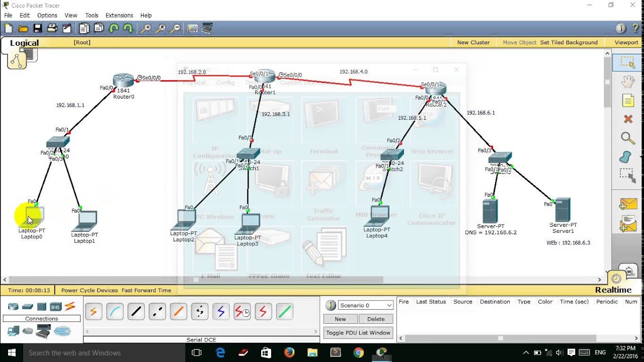Click Set Tiled Background

point(569,43)
